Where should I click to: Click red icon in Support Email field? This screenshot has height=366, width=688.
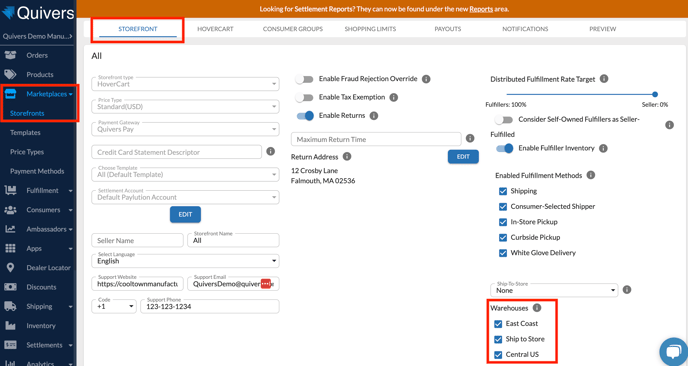[266, 283]
